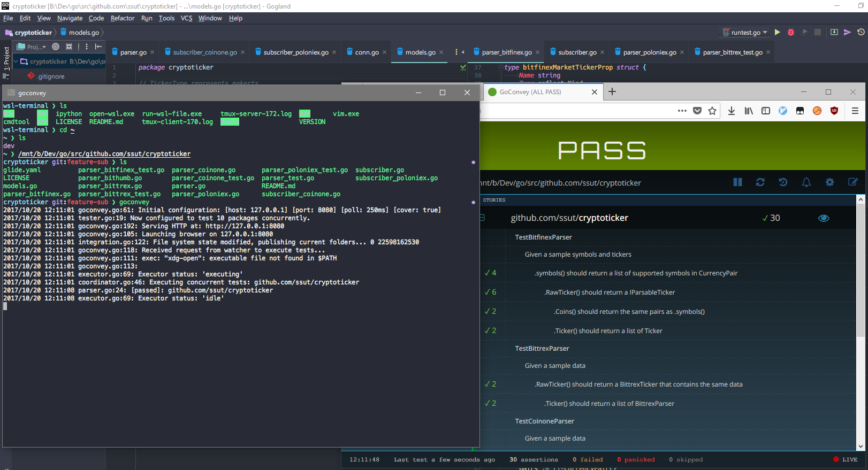
Task: Click the GoConvey stories scrollbar thumb
Action: coord(861,270)
